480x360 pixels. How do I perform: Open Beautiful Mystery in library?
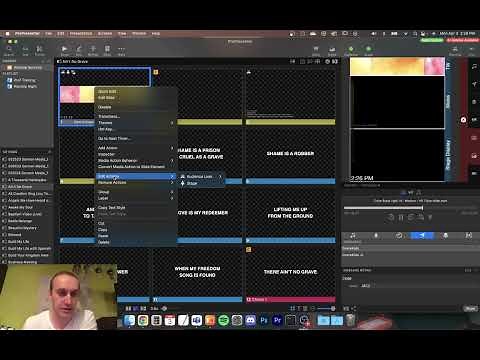(27, 228)
